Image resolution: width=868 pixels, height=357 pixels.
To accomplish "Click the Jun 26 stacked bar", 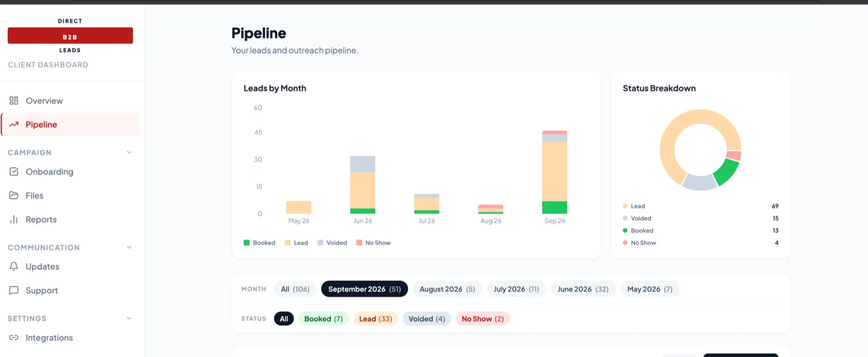I will coord(362,184).
